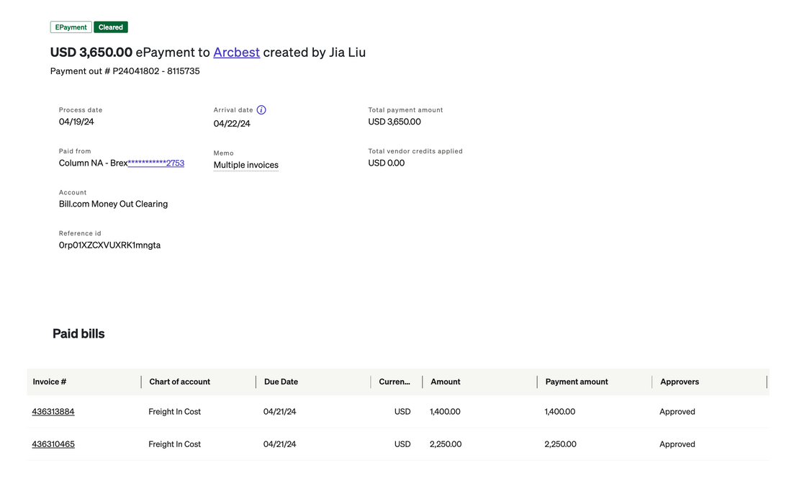Click the Arrival date info icon
Viewport: 812px width, 504px height.
[x=261, y=110]
